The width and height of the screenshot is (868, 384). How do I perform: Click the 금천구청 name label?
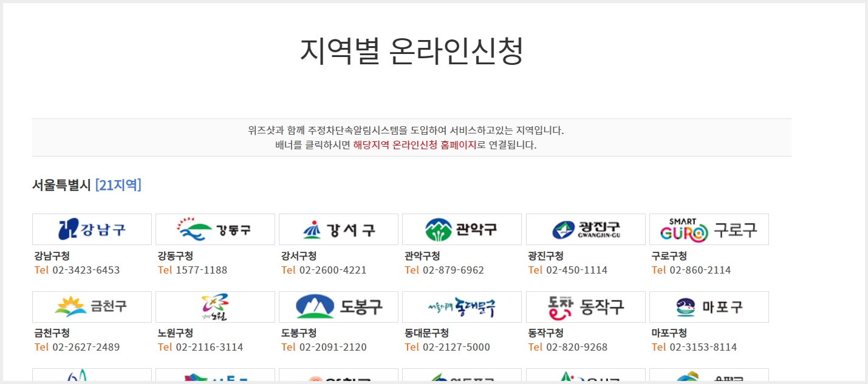click(52, 333)
